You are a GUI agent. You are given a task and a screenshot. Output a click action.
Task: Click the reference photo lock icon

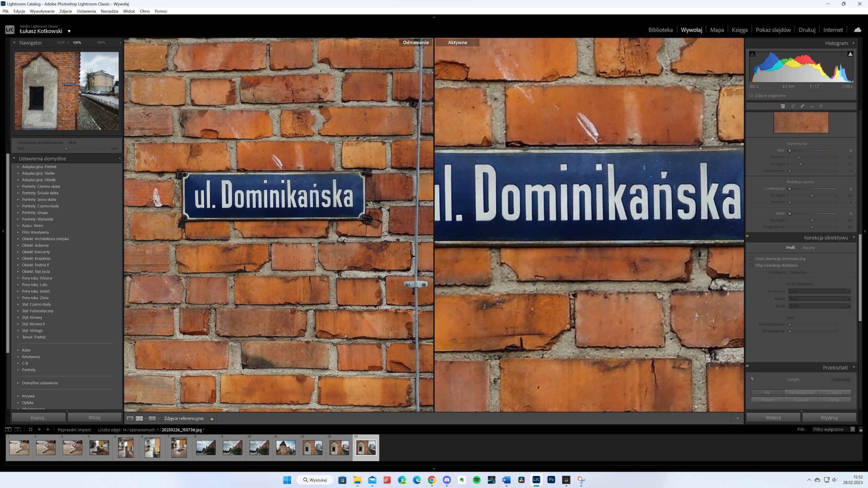211,418
